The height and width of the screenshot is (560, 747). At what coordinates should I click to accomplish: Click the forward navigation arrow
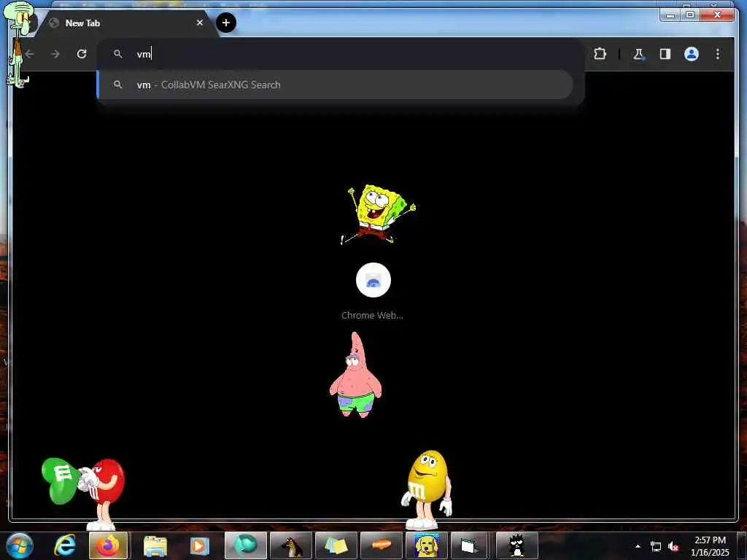[55, 54]
